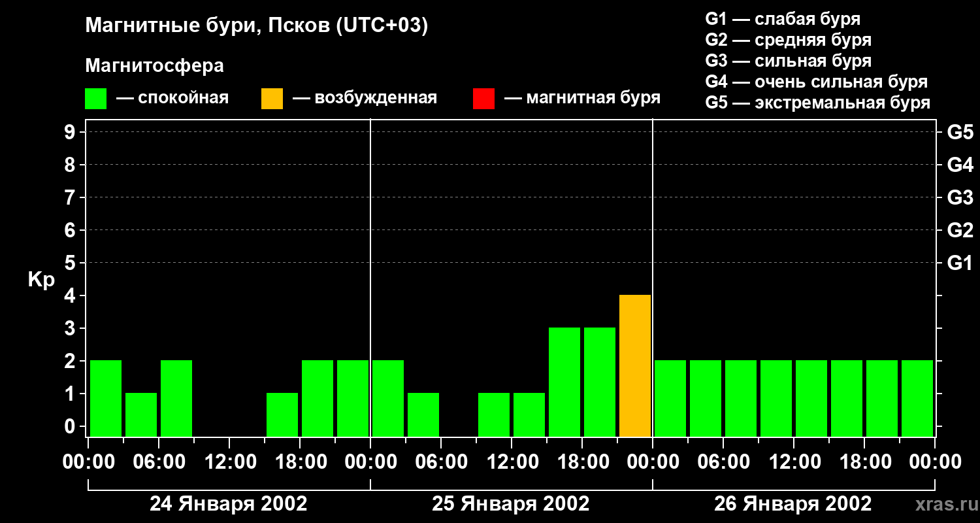This screenshot has width=980, height=523.
Task: Click the '— спокойная' legend label
Action: pos(172,98)
